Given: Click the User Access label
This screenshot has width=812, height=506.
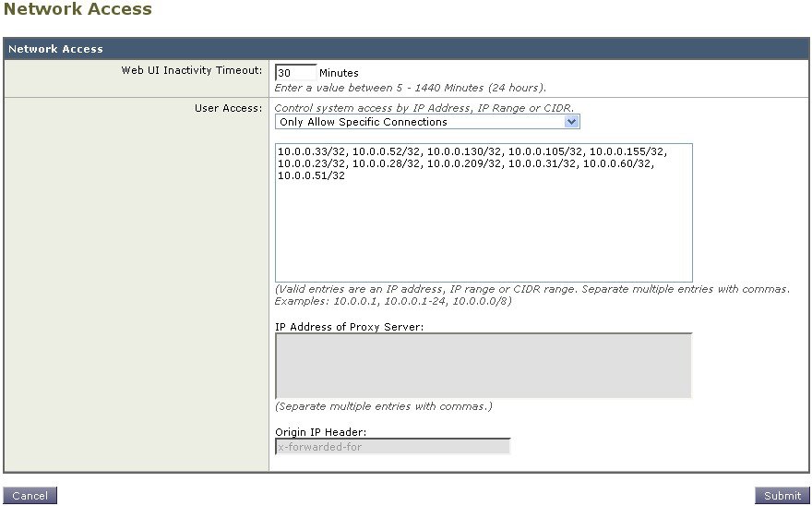Looking at the screenshot, I should click(228, 108).
